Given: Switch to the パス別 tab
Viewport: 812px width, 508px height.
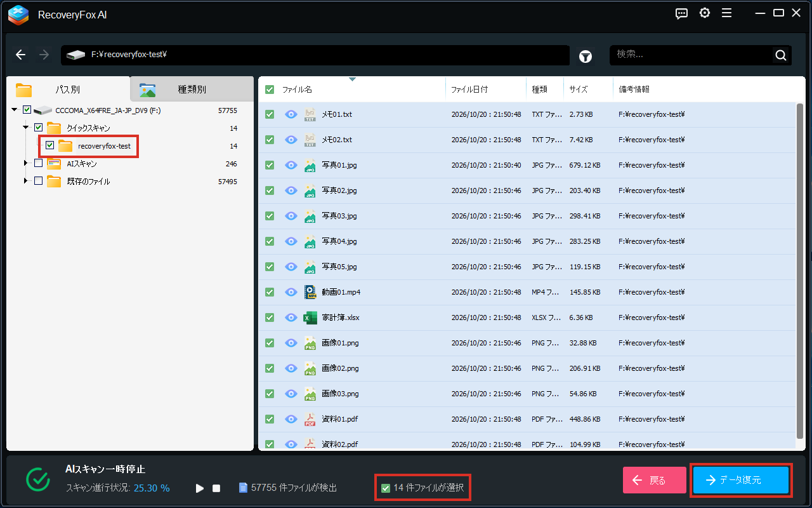Looking at the screenshot, I should pos(68,90).
